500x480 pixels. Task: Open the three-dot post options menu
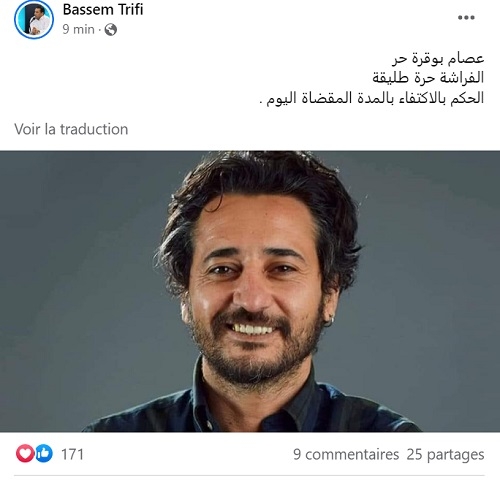(x=466, y=18)
